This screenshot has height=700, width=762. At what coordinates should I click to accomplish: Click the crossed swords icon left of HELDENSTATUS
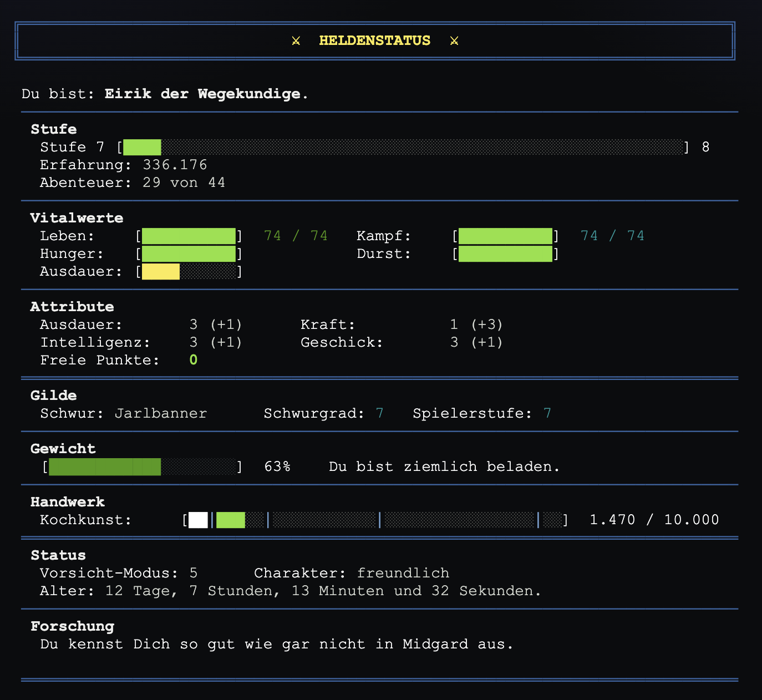pyautogui.click(x=296, y=40)
